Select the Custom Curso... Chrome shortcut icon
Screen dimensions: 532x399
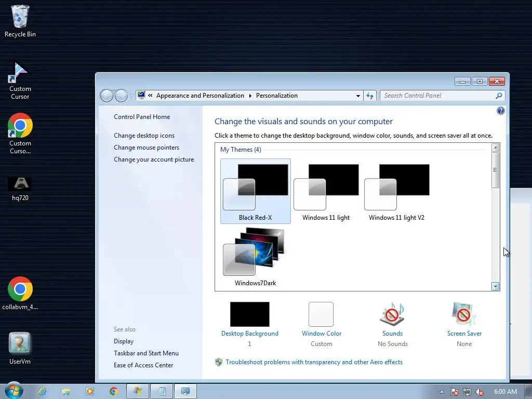pyautogui.click(x=20, y=134)
